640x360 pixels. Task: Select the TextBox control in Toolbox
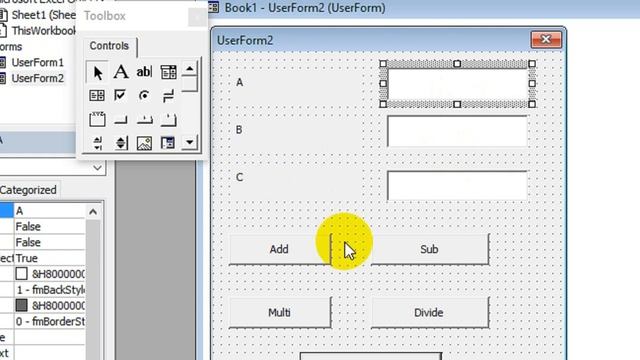point(144,72)
